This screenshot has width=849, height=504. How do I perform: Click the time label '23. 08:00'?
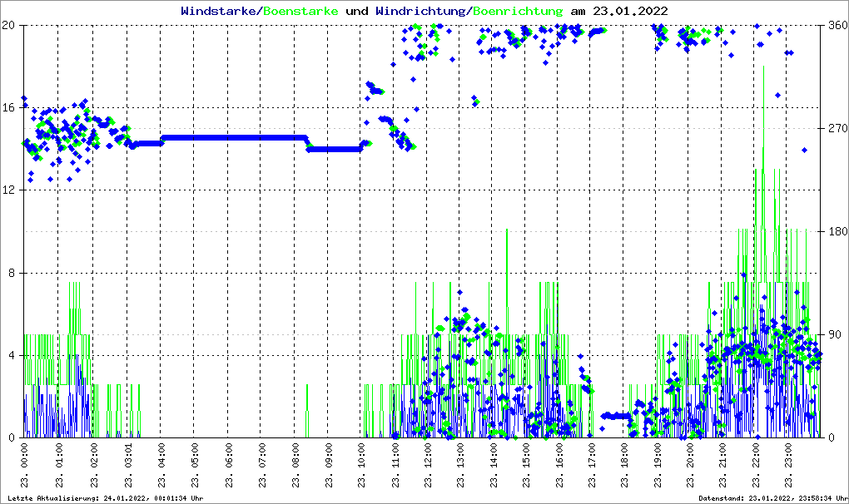295,465
